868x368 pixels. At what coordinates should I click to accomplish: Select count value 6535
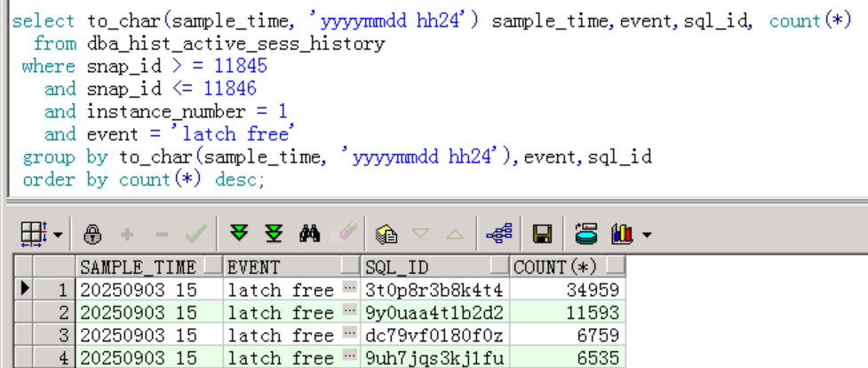click(x=568, y=357)
